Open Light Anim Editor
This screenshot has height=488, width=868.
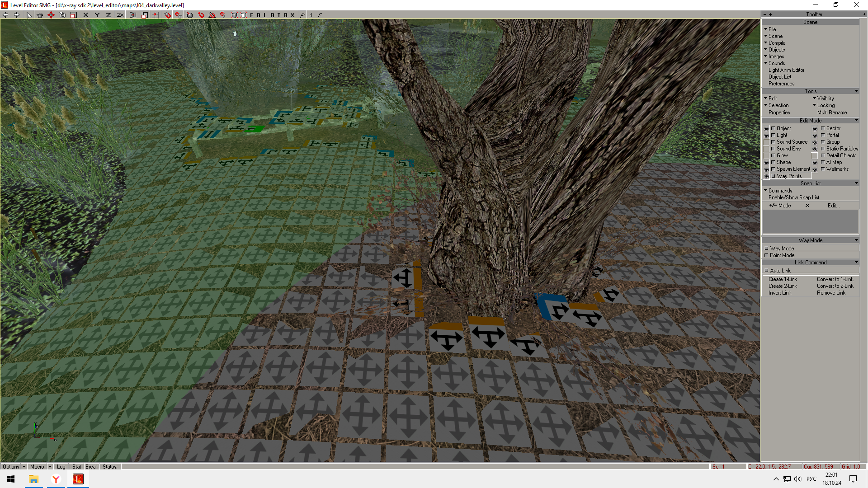(786, 70)
